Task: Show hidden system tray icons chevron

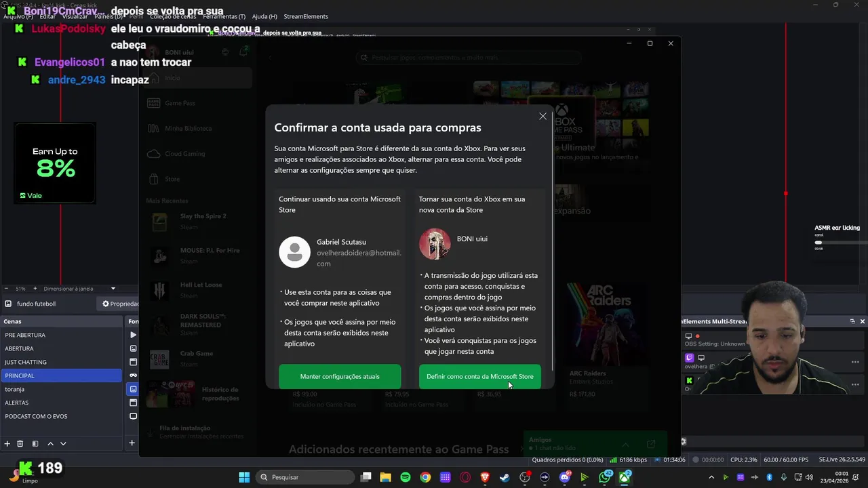Action: (x=711, y=477)
